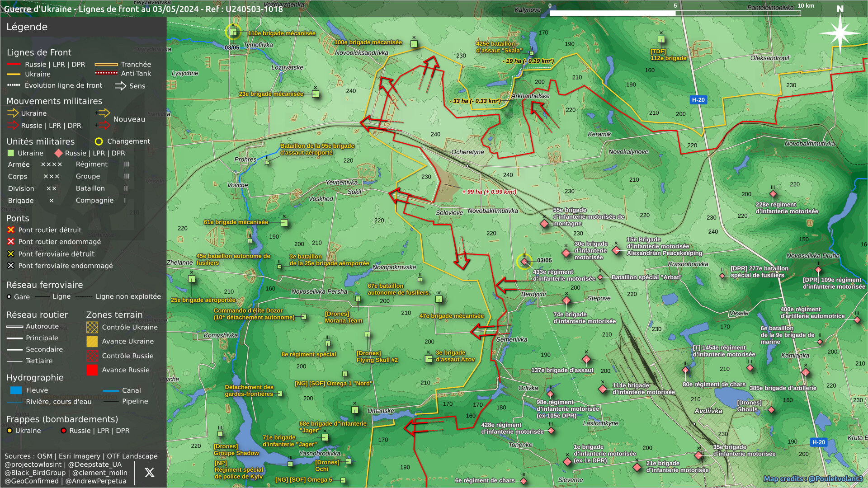Image resolution: width=868 pixels, height=488 pixels.
Task: Click the Avance Russie red swatch
Action: coord(92,370)
